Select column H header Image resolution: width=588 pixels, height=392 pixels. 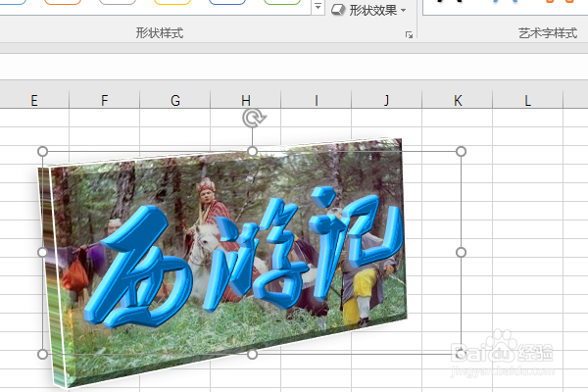pyautogui.click(x=246, y=100)
